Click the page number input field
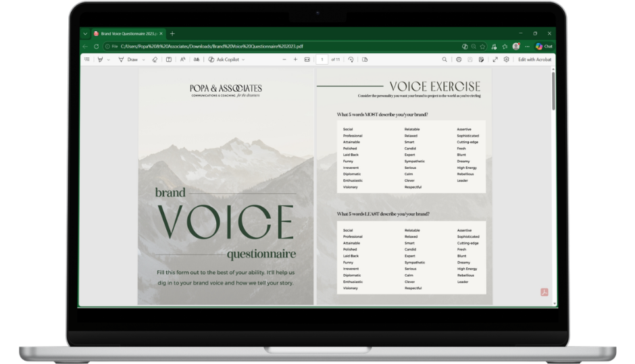The height and width of the screenshot is (364, 635). coord(322,59)
